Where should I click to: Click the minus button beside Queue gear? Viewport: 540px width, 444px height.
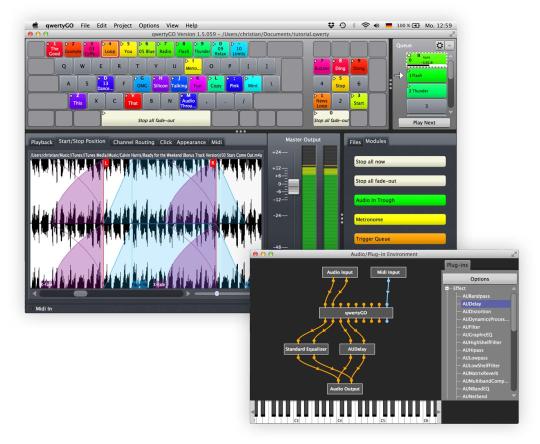tap(449, 45)
